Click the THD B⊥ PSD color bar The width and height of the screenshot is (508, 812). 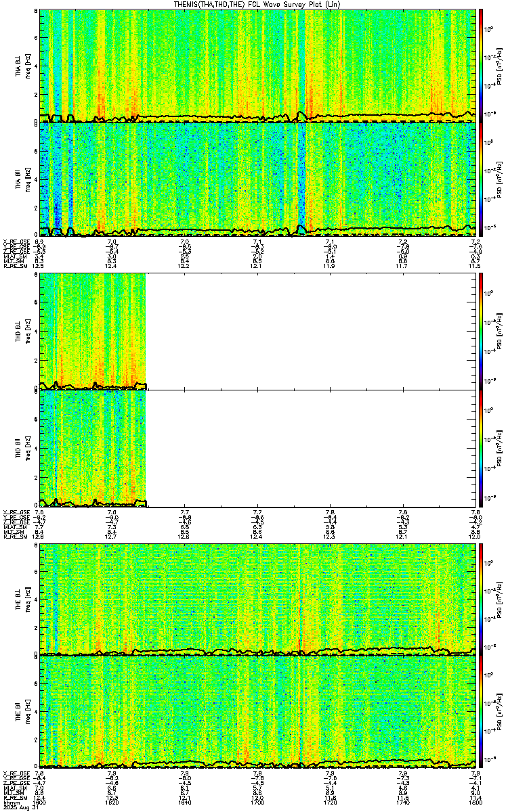tap(482, 331)
